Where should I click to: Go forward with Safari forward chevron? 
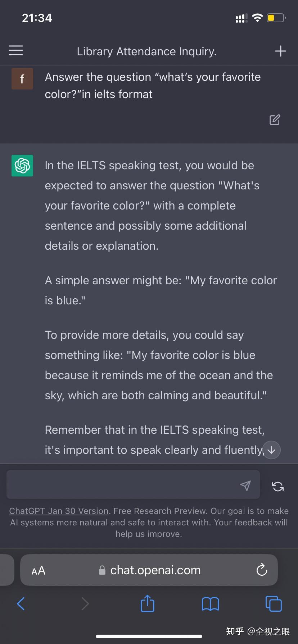(85, 603)
